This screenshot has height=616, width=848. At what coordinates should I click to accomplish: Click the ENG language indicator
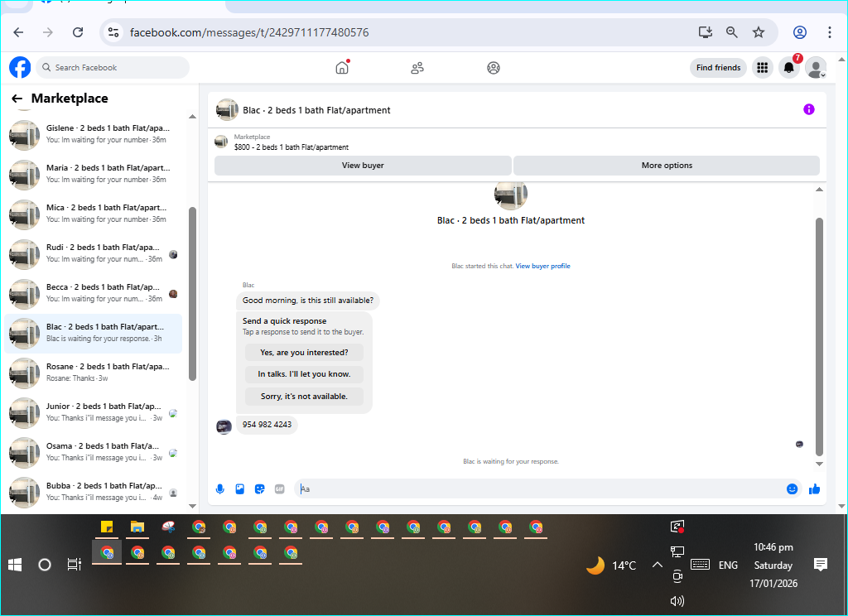click(x=728, y=565)
